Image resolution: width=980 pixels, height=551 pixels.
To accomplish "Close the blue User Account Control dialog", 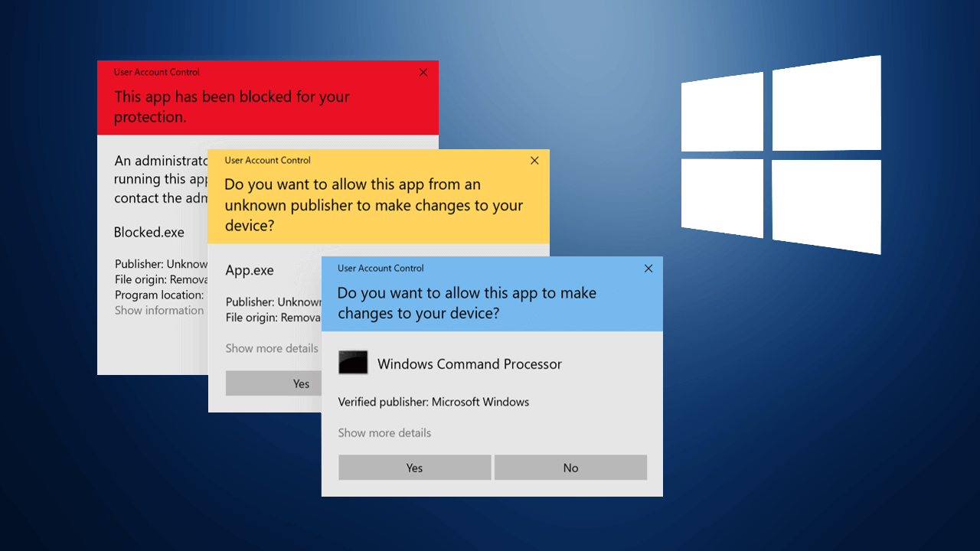I will 648,269.
